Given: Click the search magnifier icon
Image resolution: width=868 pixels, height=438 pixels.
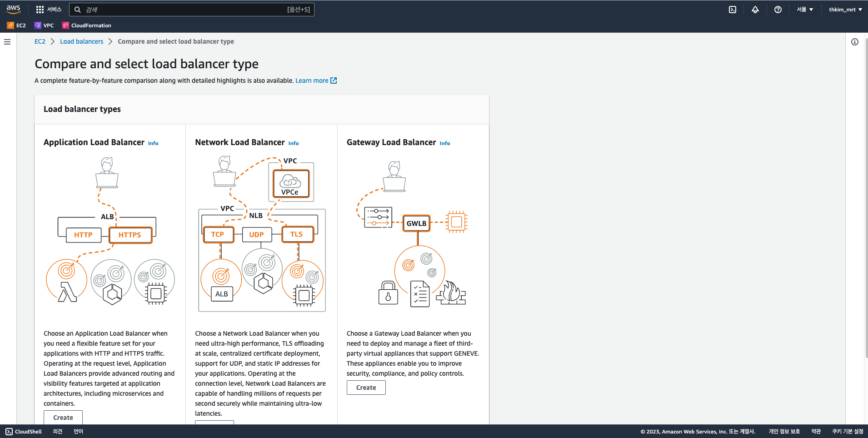Looking at the screenshot, I should (78, 10).
